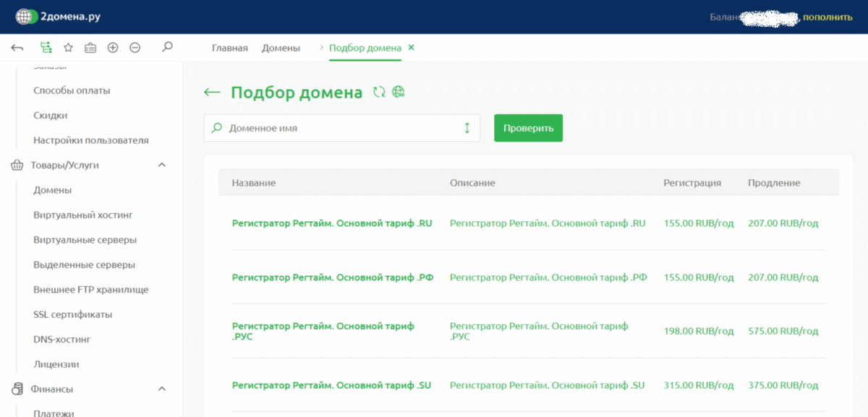This screenshot has width=868, height=417.
Task: Open DNS-хостинг menu item
Action: click(x=62, y=339)
